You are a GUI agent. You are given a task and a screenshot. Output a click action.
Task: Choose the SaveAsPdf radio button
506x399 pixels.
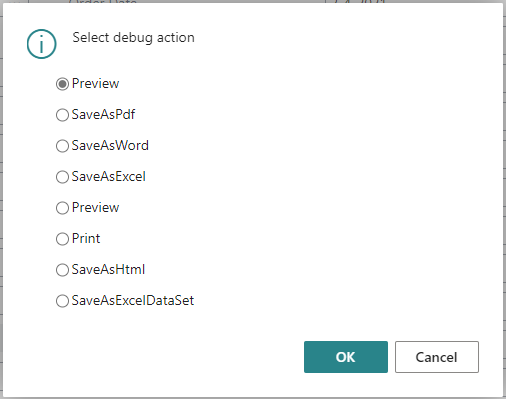click(x=62, y=115)
